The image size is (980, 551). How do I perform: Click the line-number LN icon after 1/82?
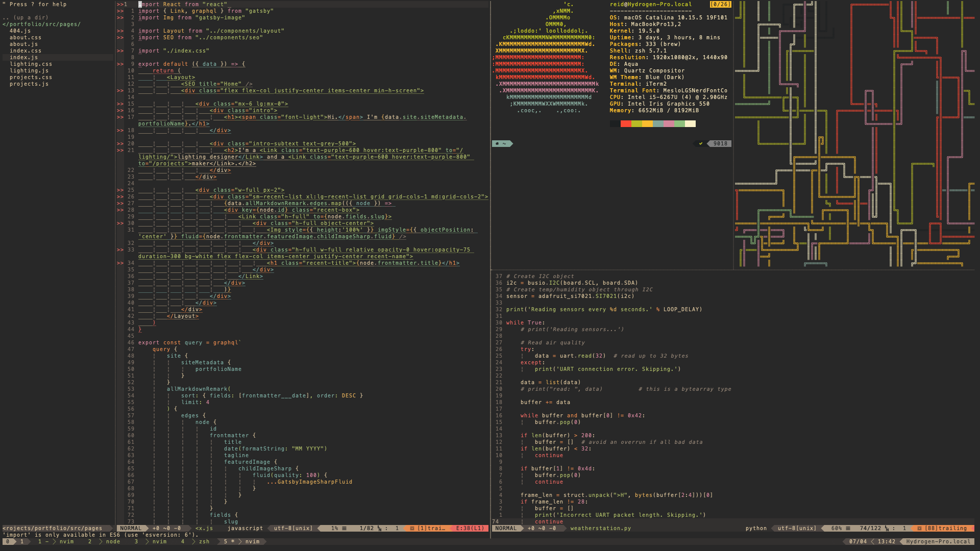pyautogui.click(x=380, y=529)
